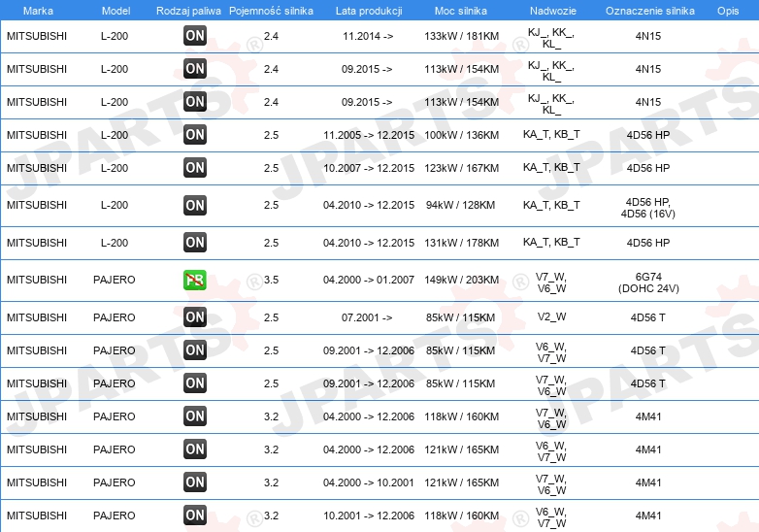
Task: Click the Moc silnika column header
Action: (461, 11)
